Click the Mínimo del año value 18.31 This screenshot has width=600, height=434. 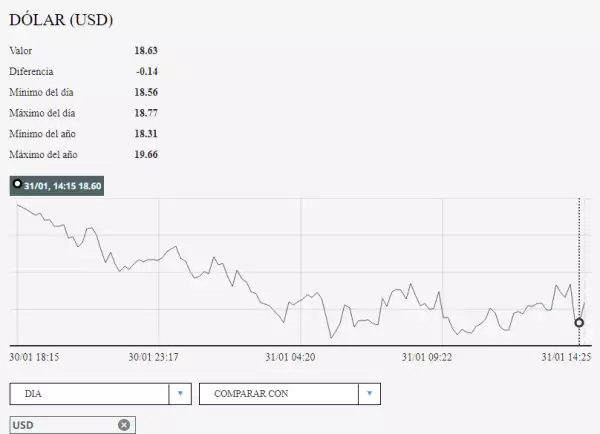pos(146,134)
